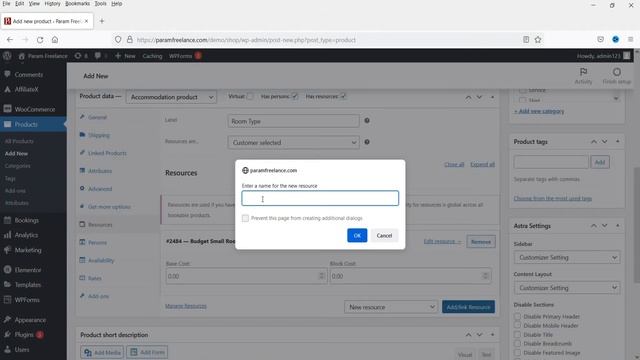Image resolution: width=640 pixels, height=360 pixels.
Task: Toggle the Has resources checkbox
Action: tap(343, 97)
